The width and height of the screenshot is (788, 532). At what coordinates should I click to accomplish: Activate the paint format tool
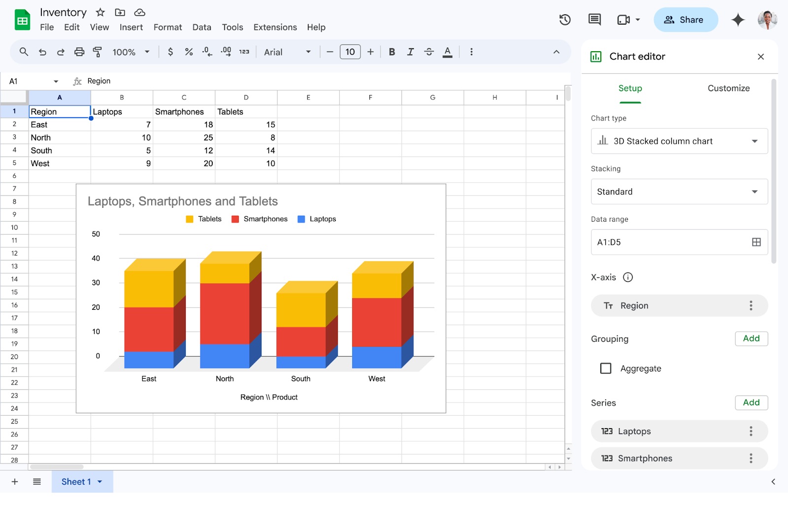[98, 52]
